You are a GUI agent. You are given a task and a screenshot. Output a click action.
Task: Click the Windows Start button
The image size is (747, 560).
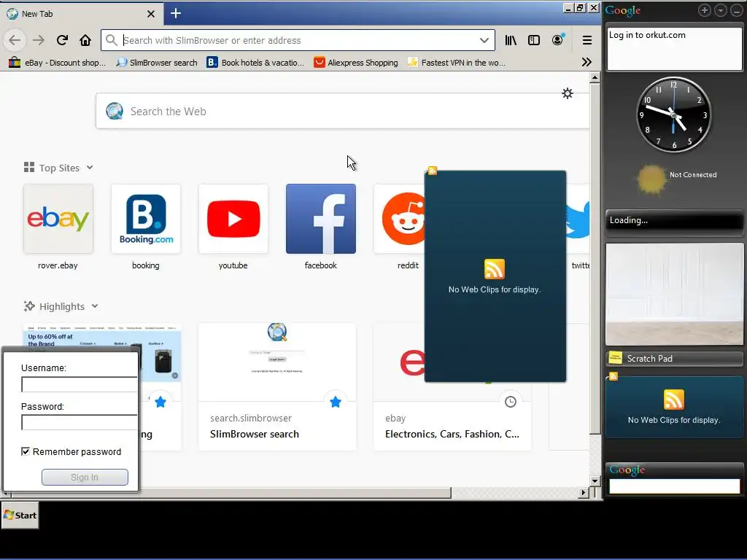pyautogui.click(x=20, y=516)
